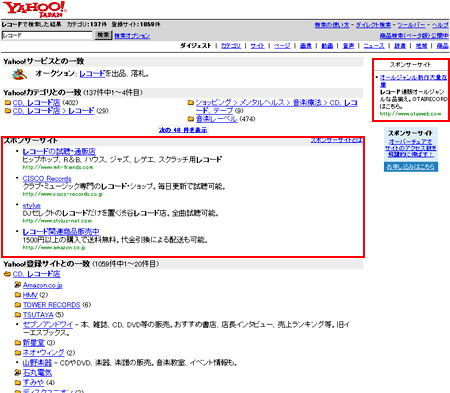
Task: Open スポンサーサイトとは link
Action: click(x=336, y=140)
